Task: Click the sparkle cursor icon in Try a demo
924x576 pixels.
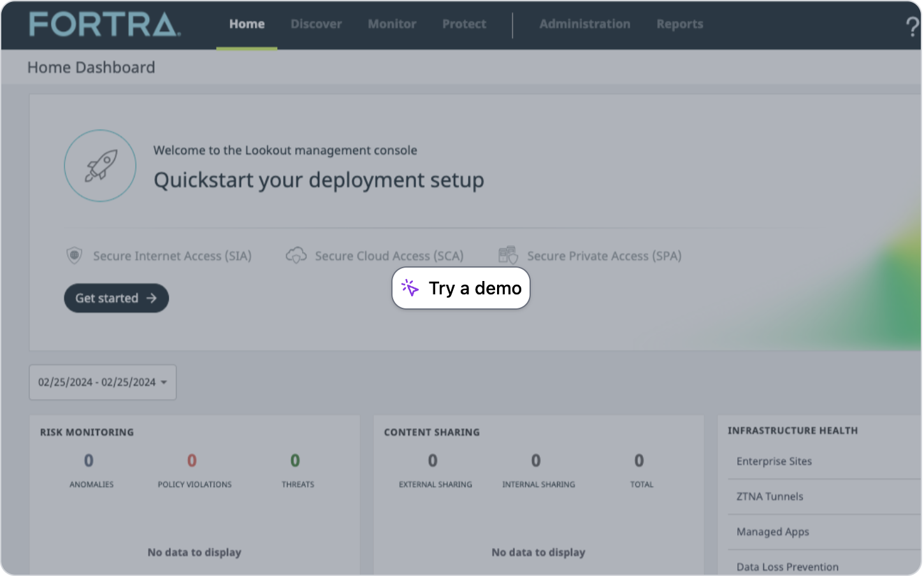Action: (410, 288)
